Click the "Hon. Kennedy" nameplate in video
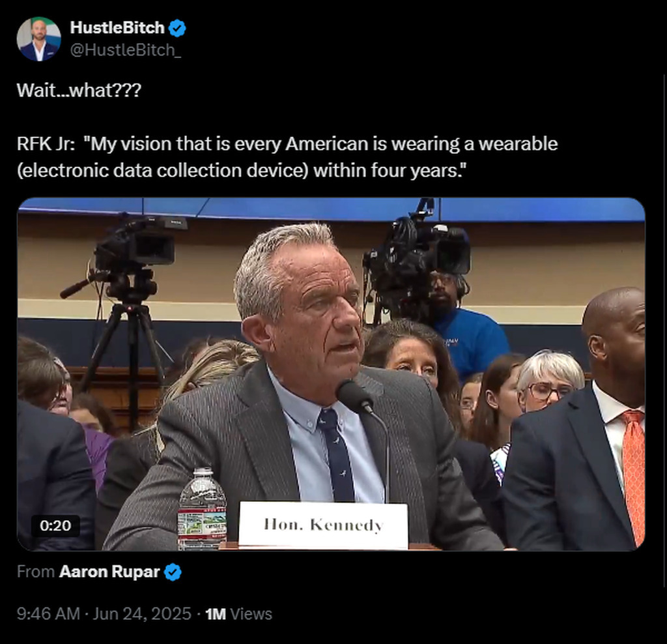Screen dimensions: 667x644 pos(323,525)
